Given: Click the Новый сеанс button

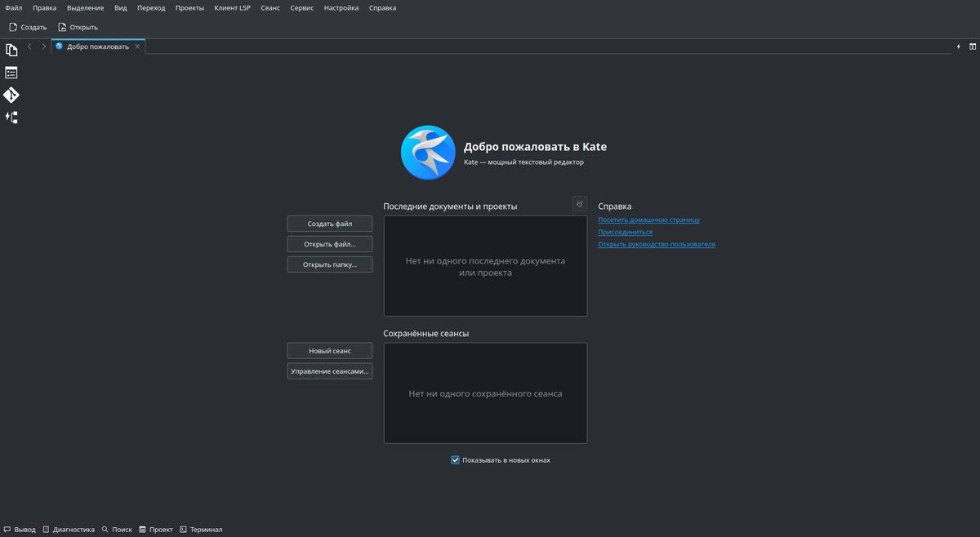Looking at the screenshot, I should 330,351.
